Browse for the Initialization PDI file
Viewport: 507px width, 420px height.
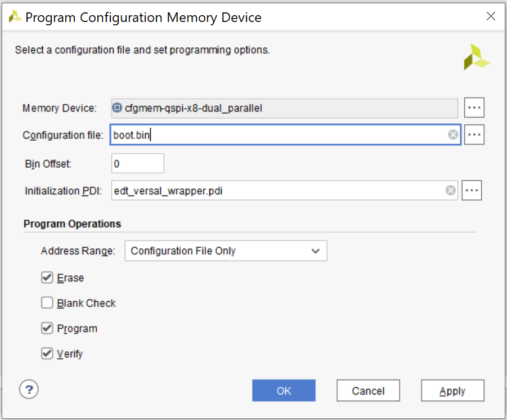tap(472, 191)
